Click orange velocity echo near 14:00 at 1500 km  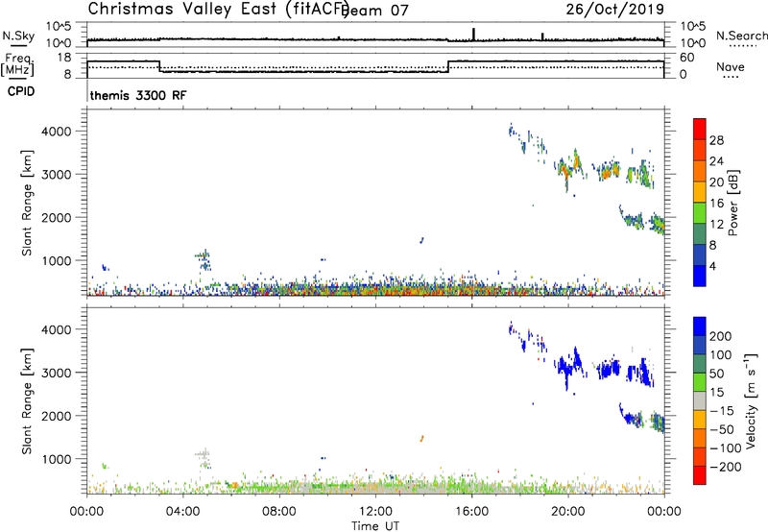pos(421,439)
